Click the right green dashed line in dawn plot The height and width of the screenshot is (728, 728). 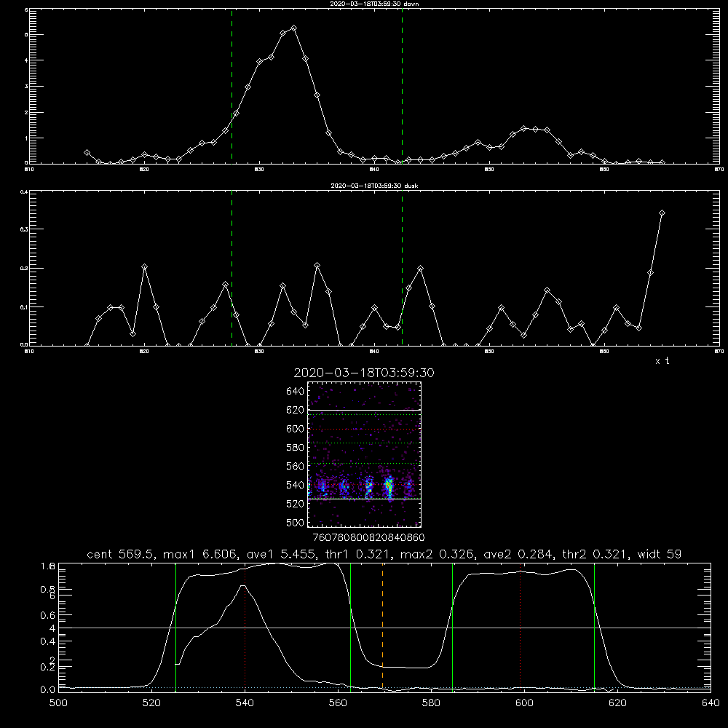point(402,86)
